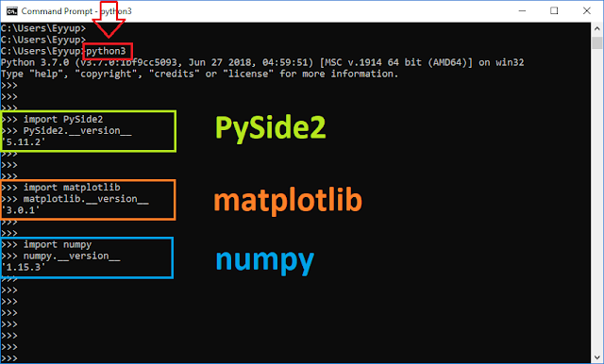The width and height of the screenshot is (604, 364).
Task: Click the 'Command Prompt - python3' title text
Action: 76,11
